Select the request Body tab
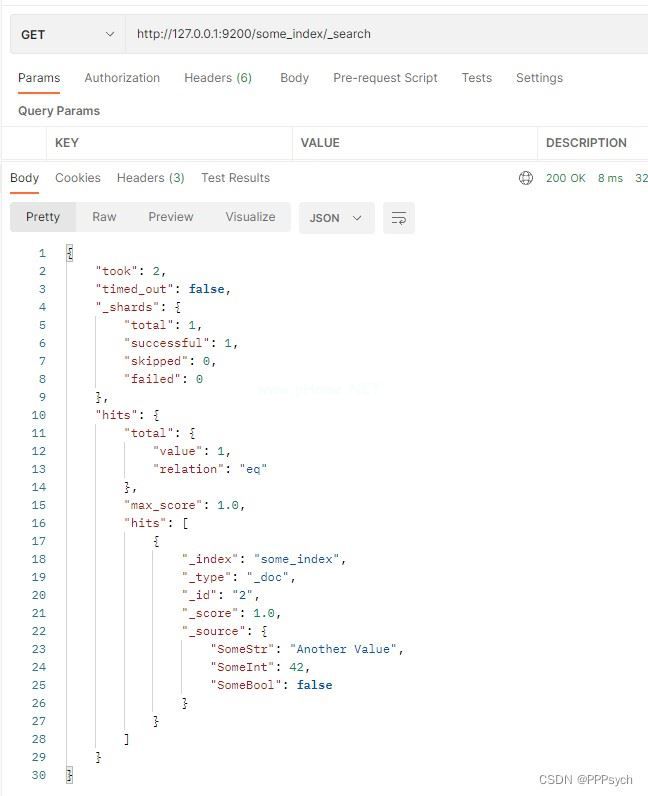Screen dimensions: 648x796 [294, 78]
